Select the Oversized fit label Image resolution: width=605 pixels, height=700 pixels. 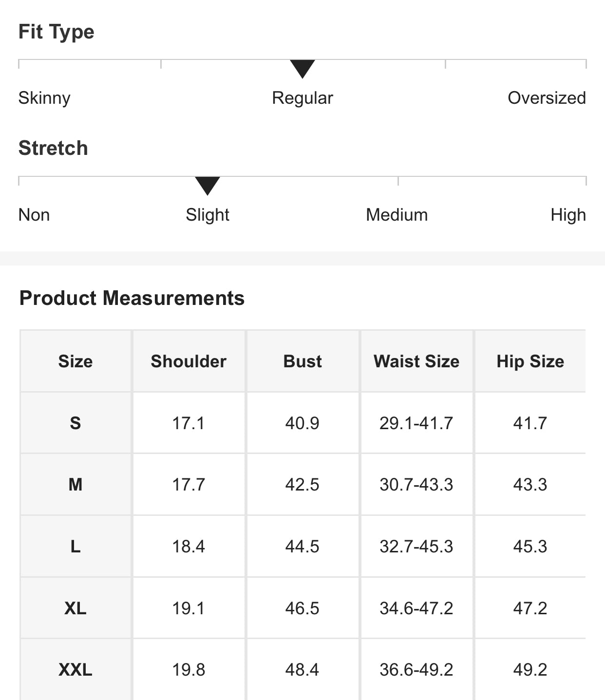tap(547, 98)
